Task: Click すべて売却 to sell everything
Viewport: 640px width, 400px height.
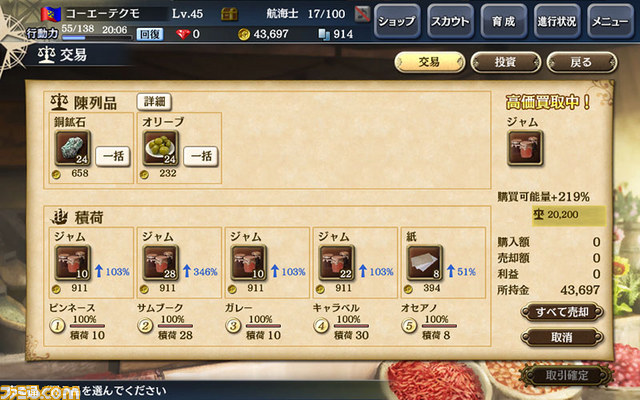Action: [x=562, y=312]
